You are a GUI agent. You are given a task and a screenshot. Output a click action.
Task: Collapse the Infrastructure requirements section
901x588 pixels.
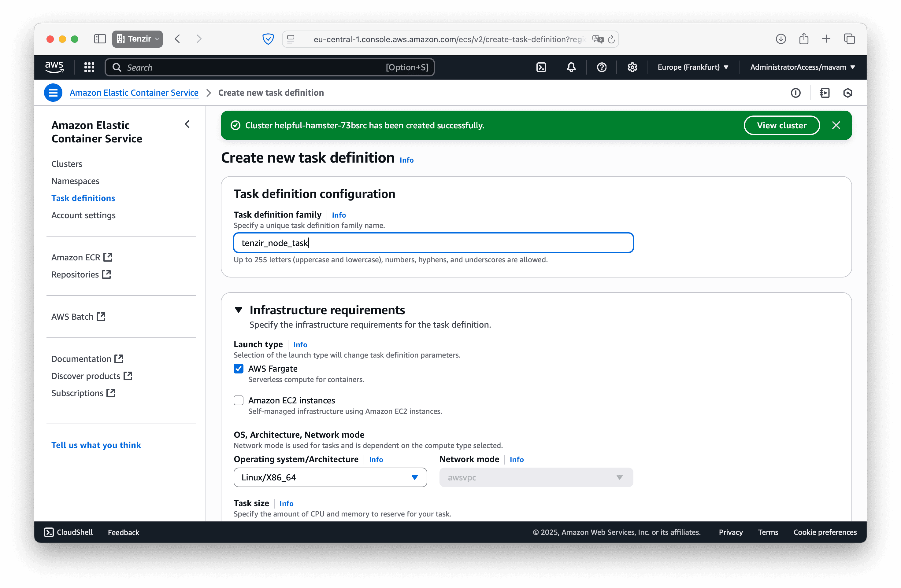[239, 310]
